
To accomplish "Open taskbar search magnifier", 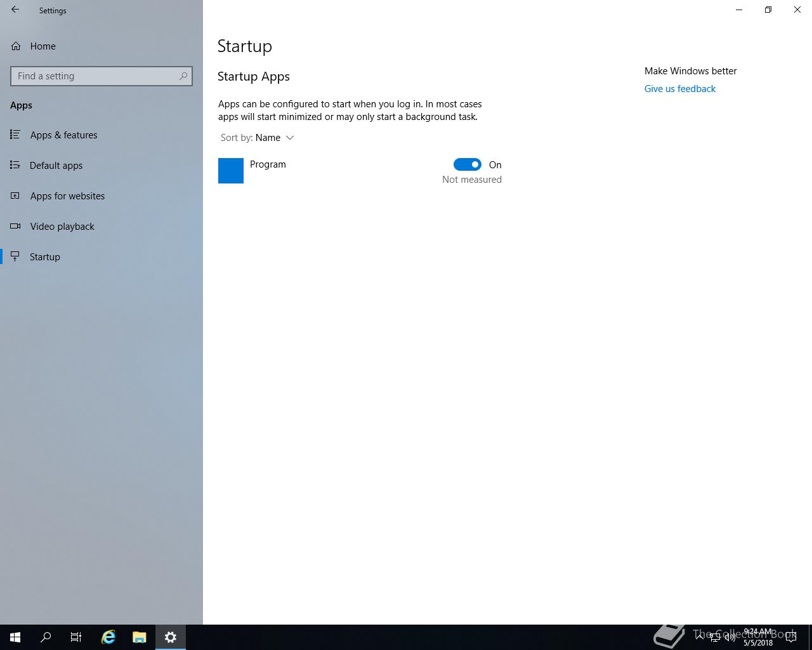I will click(46, 637).
